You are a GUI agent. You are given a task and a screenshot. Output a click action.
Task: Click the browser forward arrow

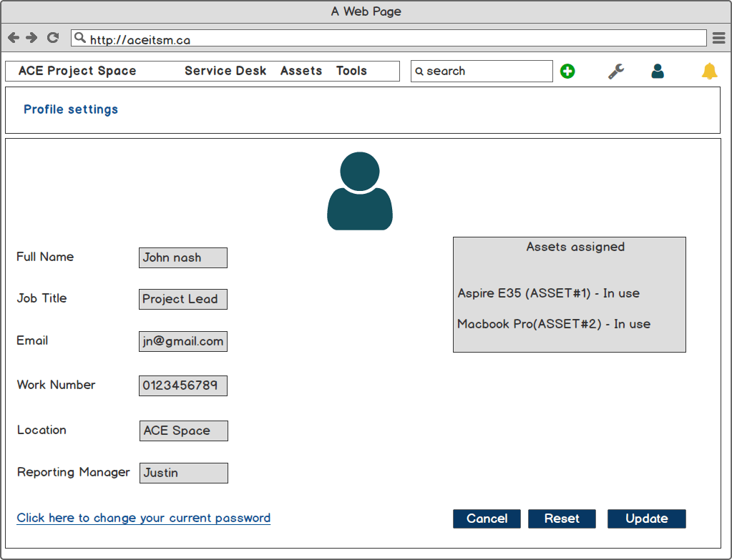(x=31, y=38)
